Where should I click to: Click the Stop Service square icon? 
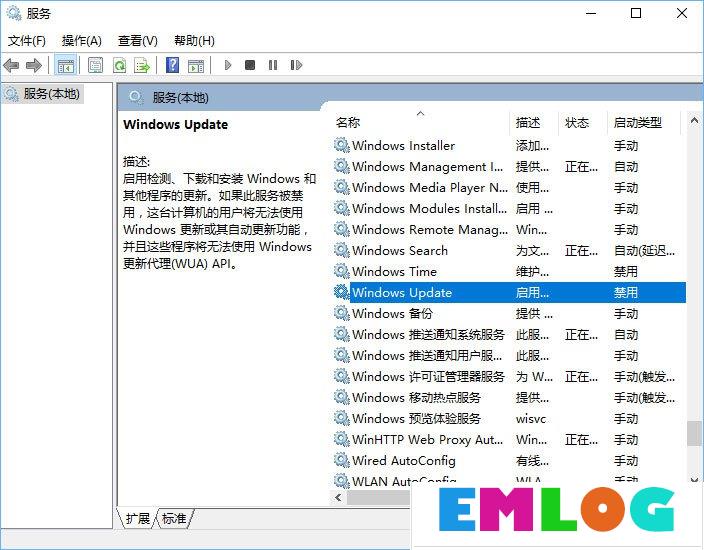250,66
